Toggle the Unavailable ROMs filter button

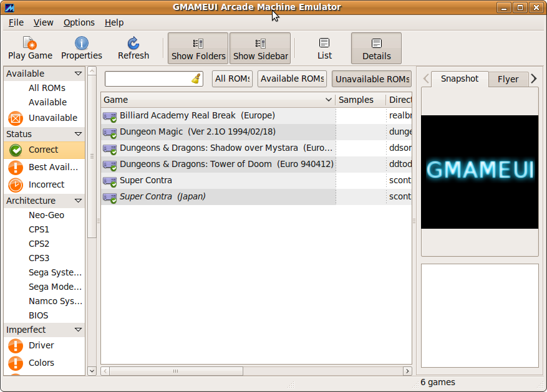click(x=372, y=79)
